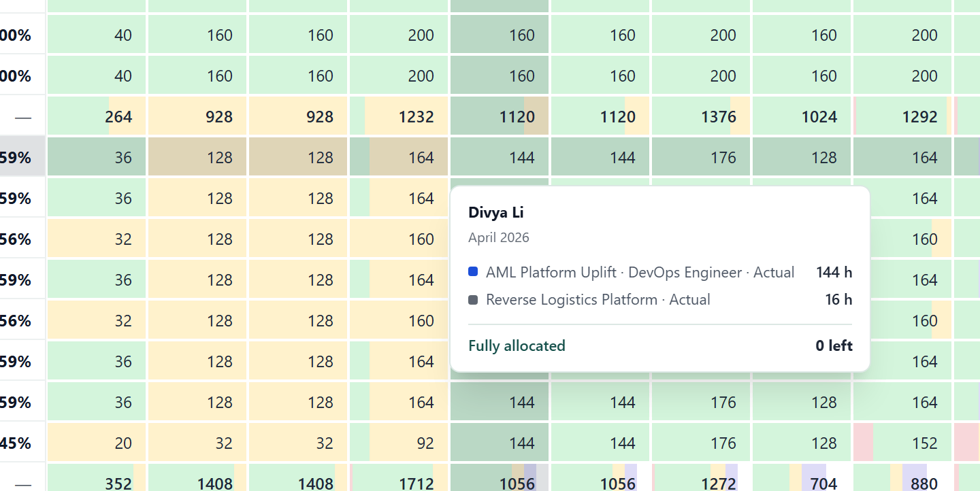Click the cell showing 1292
This screenshot has height=491, width=980.
[902, 116]
